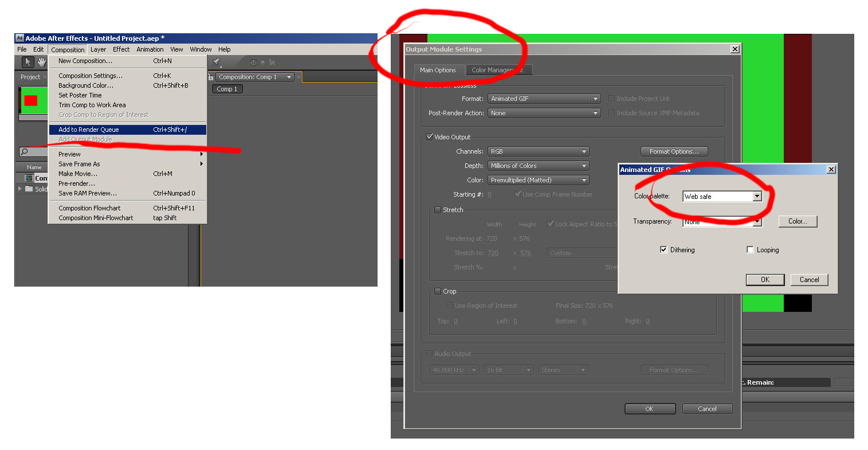The width and height of the screenshot is (868, 450).
Task: Click the local axis mode icon in toolbar
Action: click(x=253, y=62)
